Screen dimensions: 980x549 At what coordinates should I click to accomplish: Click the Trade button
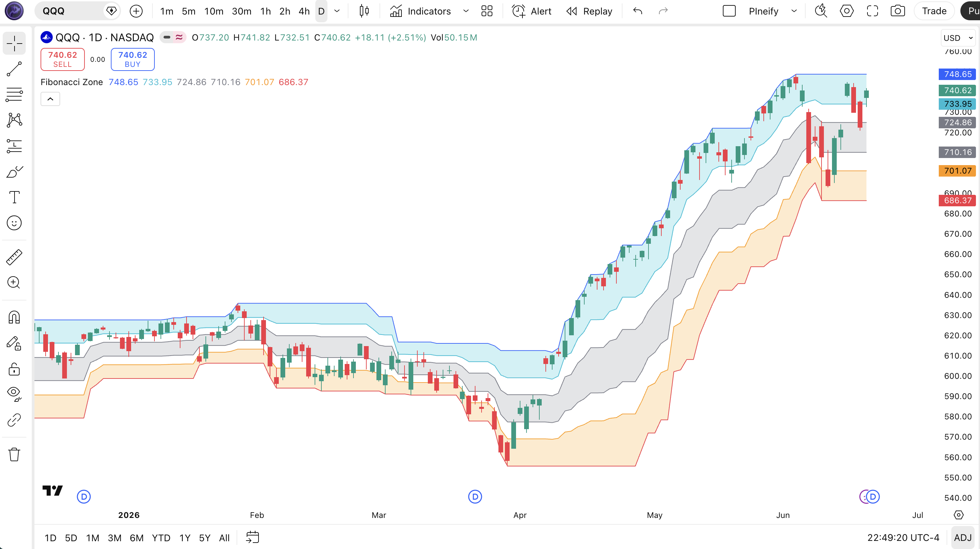click(934, 11)
